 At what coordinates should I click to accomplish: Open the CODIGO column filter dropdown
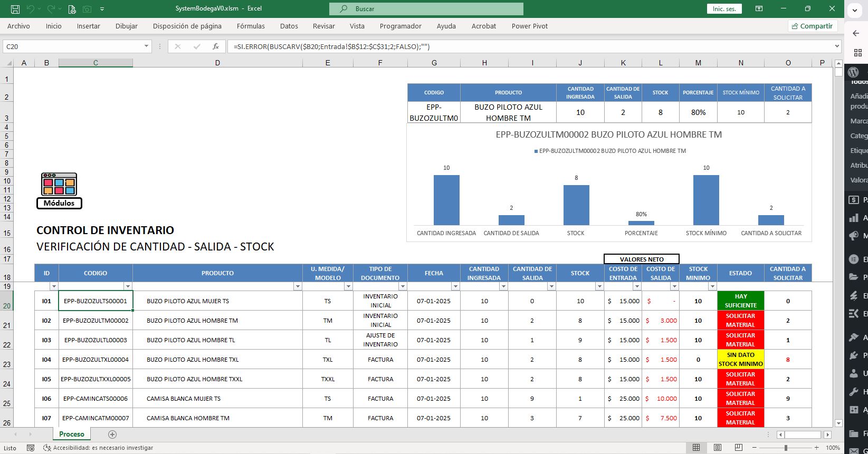128,286
